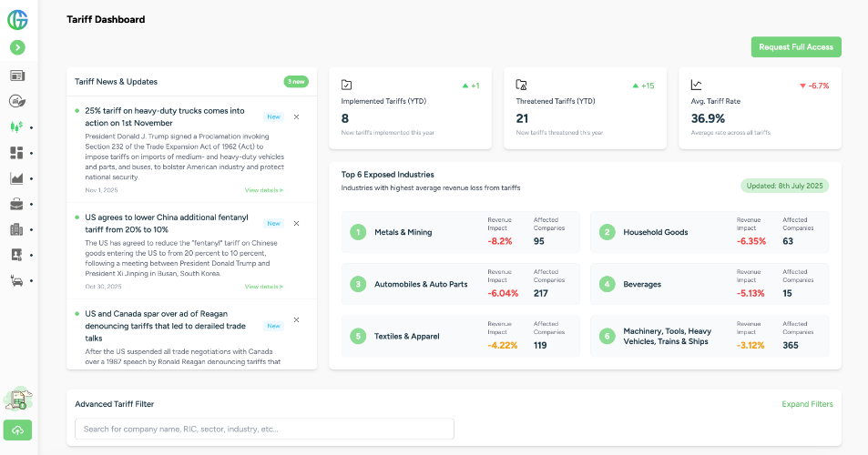Dismiss the US and Canada Reagan ad news item
Screen dimensions: 868x455
click(297, 320)
